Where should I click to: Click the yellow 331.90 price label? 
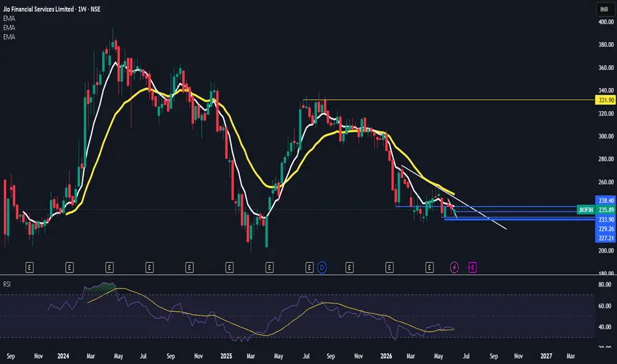(606, 101)
